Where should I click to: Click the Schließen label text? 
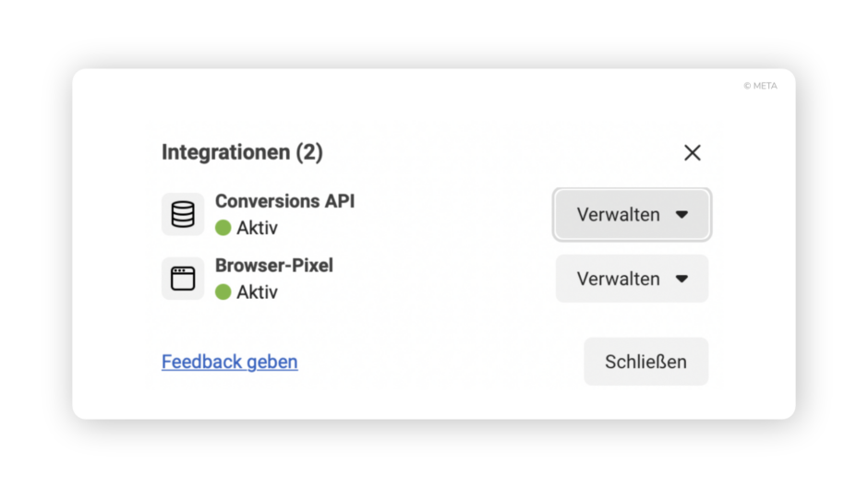646,362
